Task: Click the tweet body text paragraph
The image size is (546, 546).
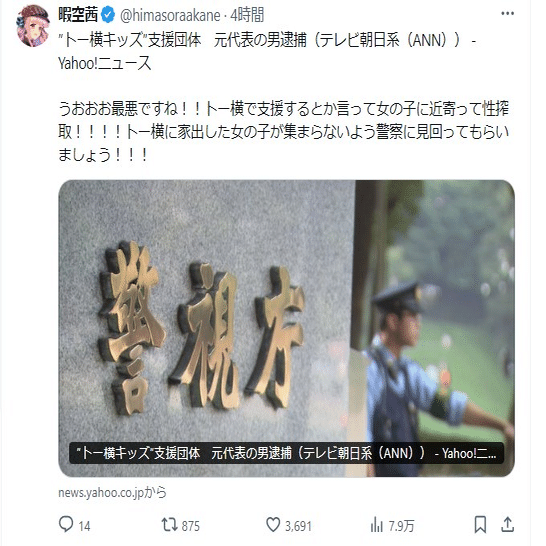Action: pos(283,132)
